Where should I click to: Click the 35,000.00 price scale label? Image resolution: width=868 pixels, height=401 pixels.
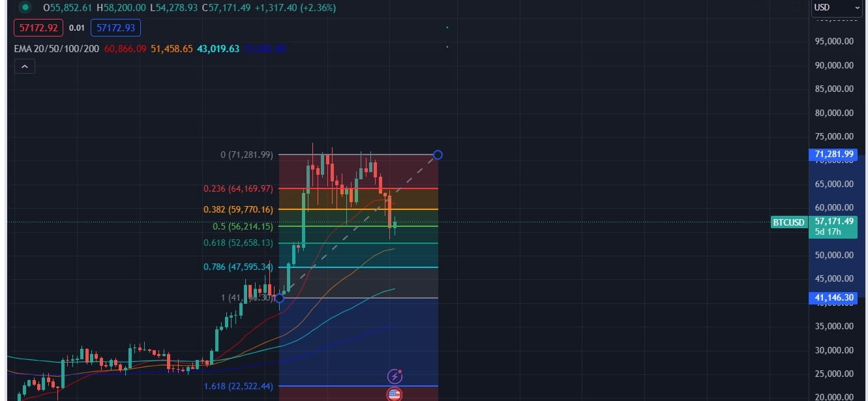834,326
